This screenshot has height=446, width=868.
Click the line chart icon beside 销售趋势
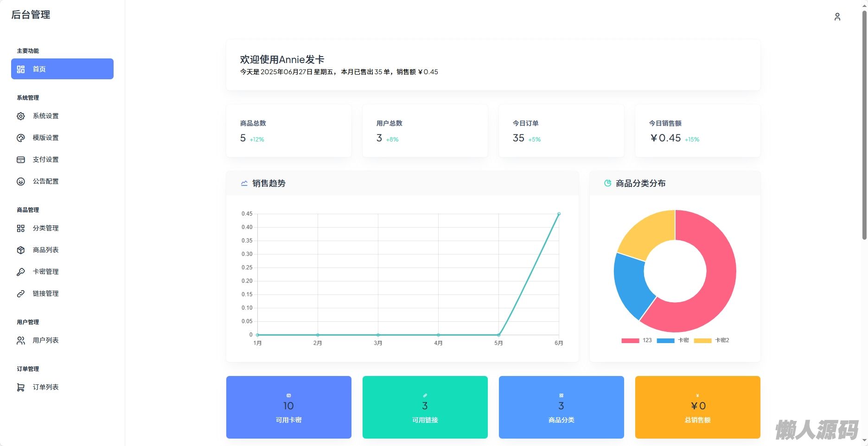[244, 183]
